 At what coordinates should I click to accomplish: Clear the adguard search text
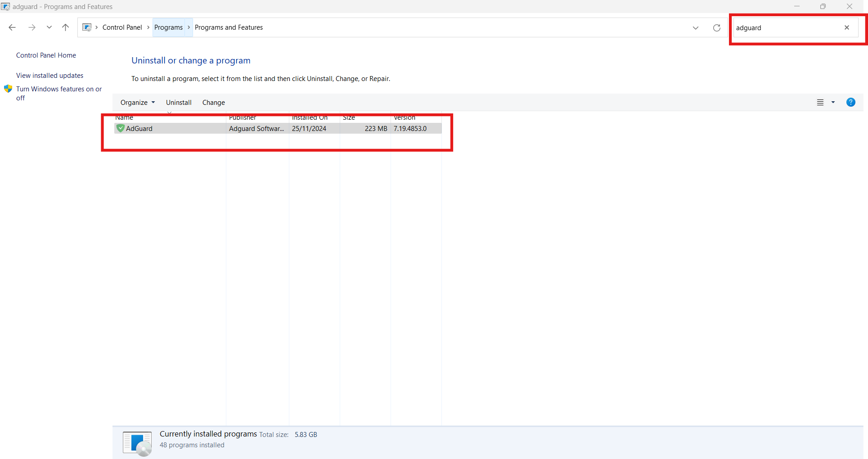click(x=847, y=27)
